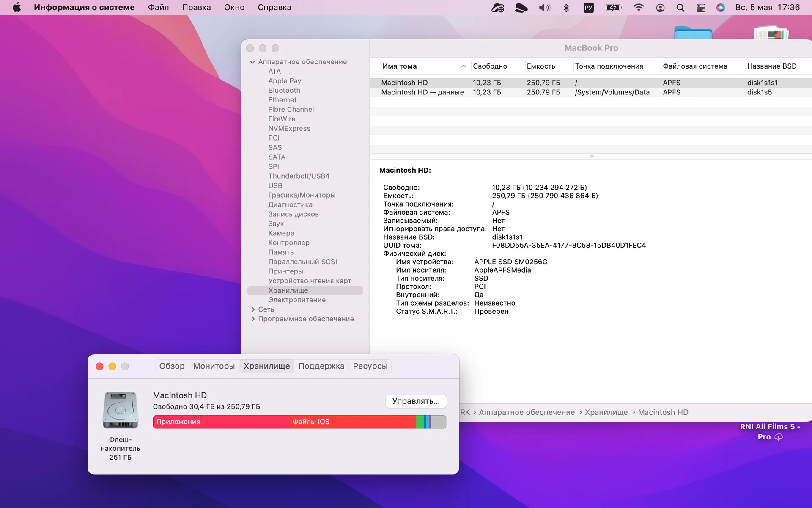
Task: Collapse the Аппаратное обеспечение section
Action: click(252, 62)
